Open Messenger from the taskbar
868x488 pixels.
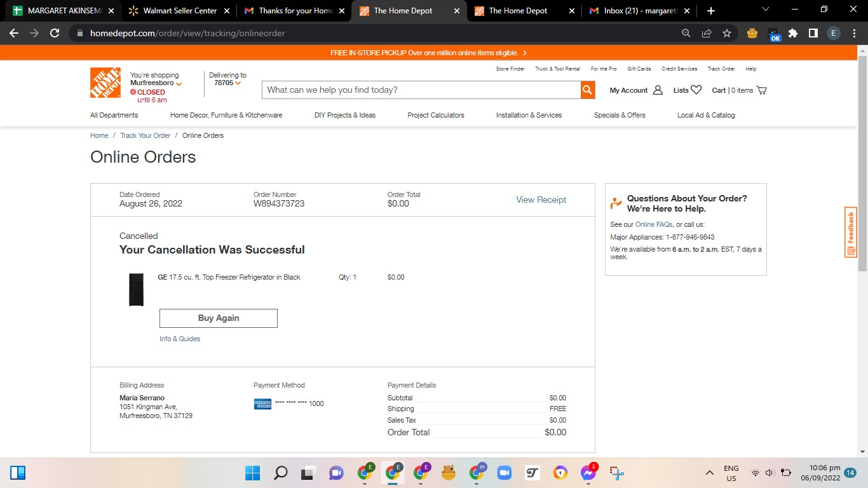coord(588,473)
